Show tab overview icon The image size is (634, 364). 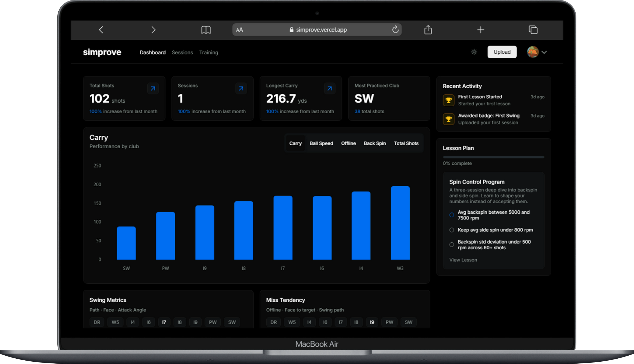click(533, 30)
